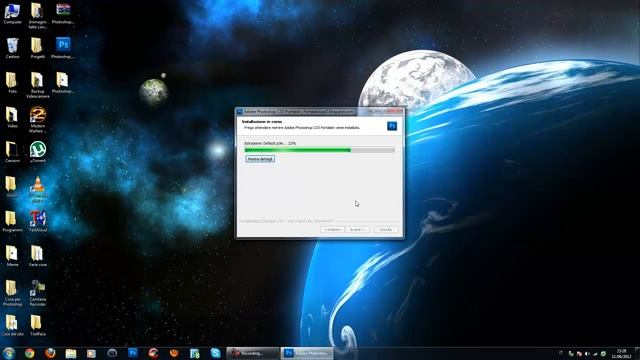Open the Meme folder on desktop
Image resolution: width=640 pixels, height=360 pixels.
(x=12, y=256)
